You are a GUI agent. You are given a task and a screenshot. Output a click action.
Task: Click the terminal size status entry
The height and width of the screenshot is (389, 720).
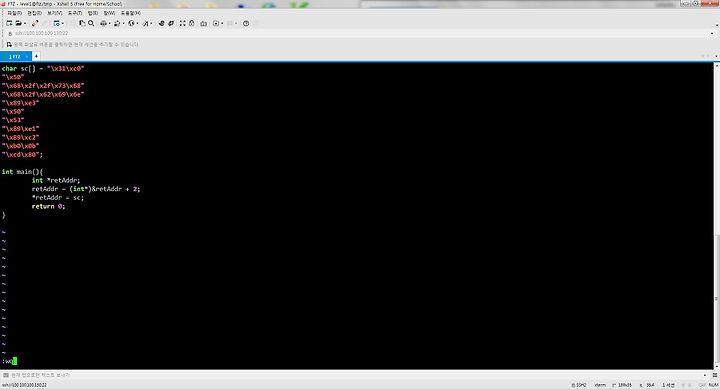622,385
